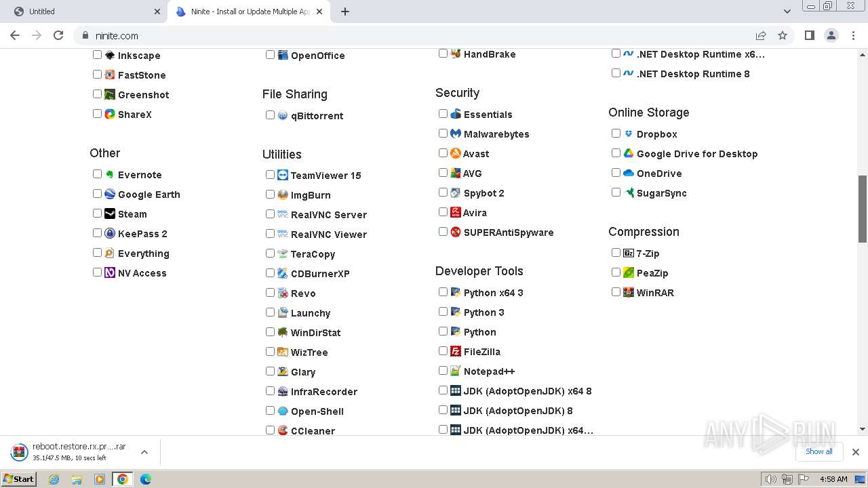868x488 pixels.
Task: Open the tab search dropdown arrow
Action: click(787, 12)
